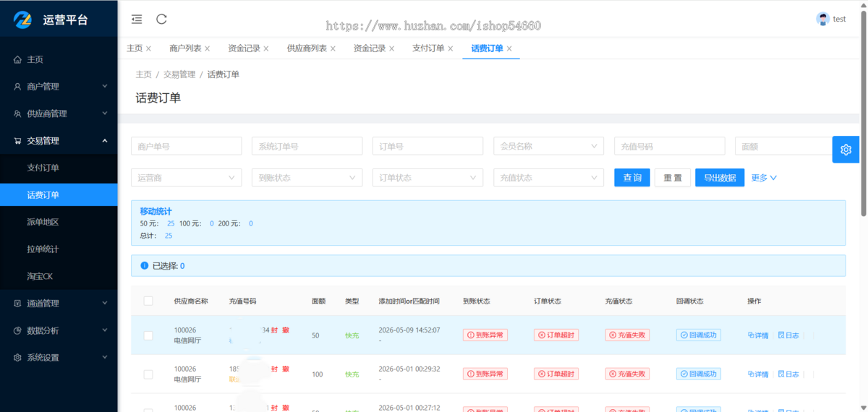Collapse the sidebar with the menu-fold icon
Viewport: 868px width, 412px height.
point(137,20)
